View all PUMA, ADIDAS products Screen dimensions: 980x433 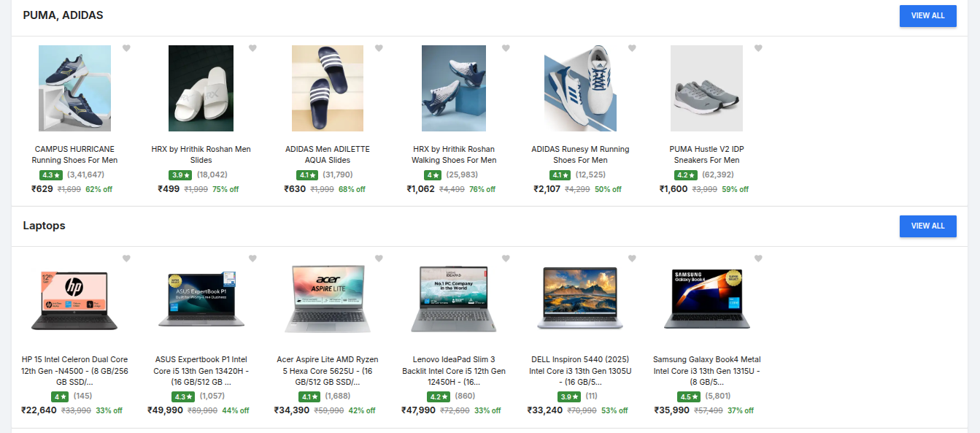point(927,15)
